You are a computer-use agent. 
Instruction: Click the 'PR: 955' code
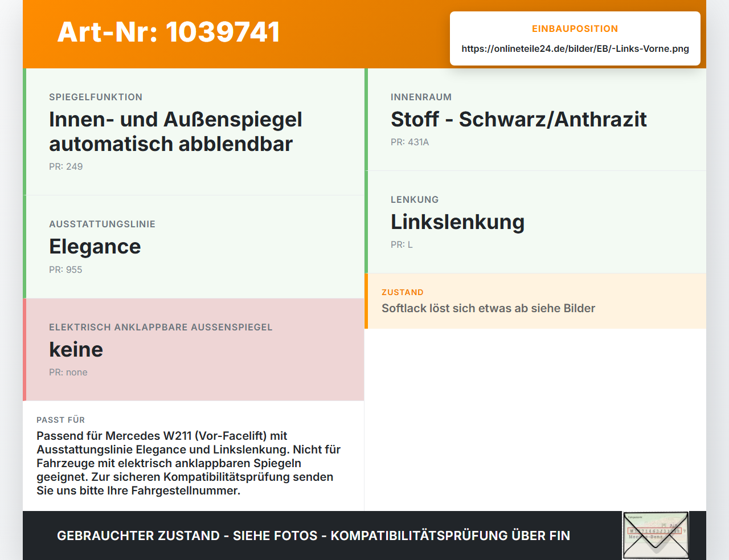coord(65,269)
